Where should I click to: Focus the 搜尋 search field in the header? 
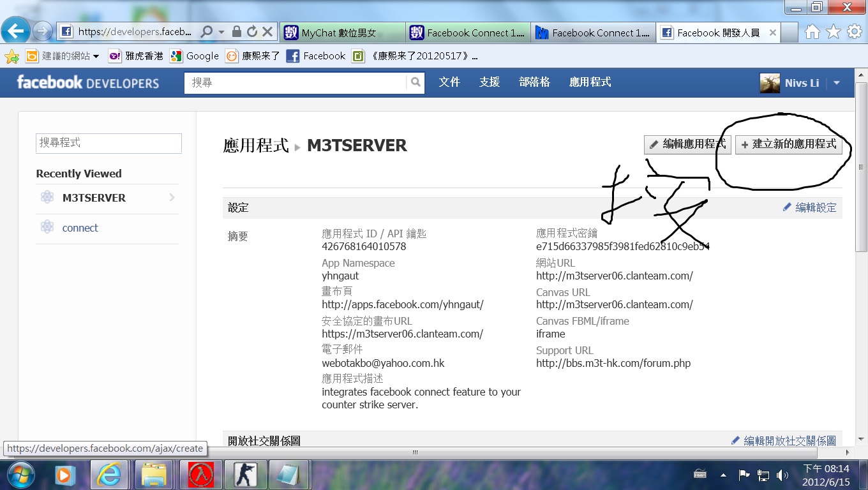tap(295, 82)
